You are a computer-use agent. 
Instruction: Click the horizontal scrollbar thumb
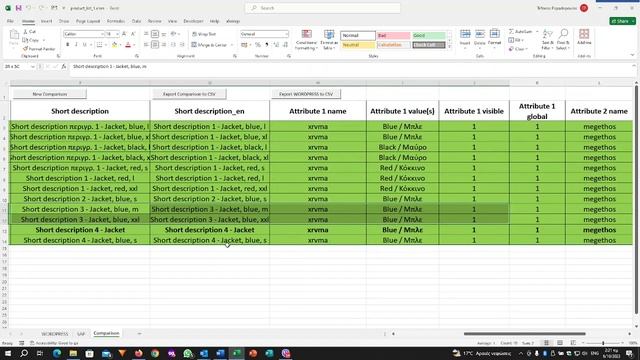pyautogui.click(x=524, y=333)
